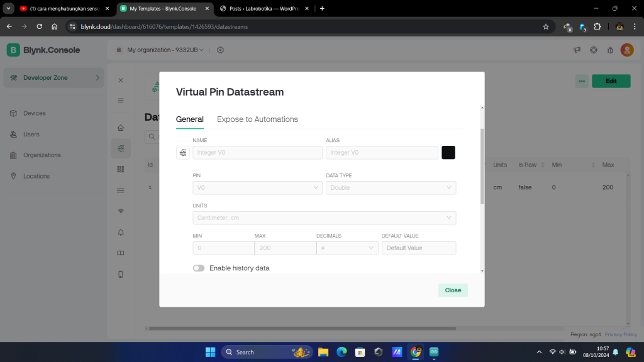The width and height of the screenshot is (644, 362).
Task: Open the organization settings gear icon
Action: click(x=220, y=50)
